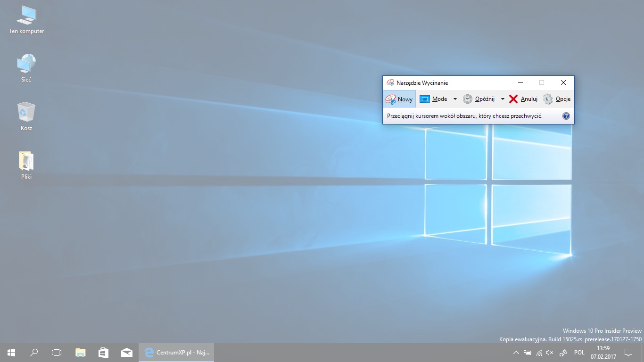Click Nowy to start a new snip
Image resolution: width=644 pixels, height=362 pixels.
tap(399, 99)
